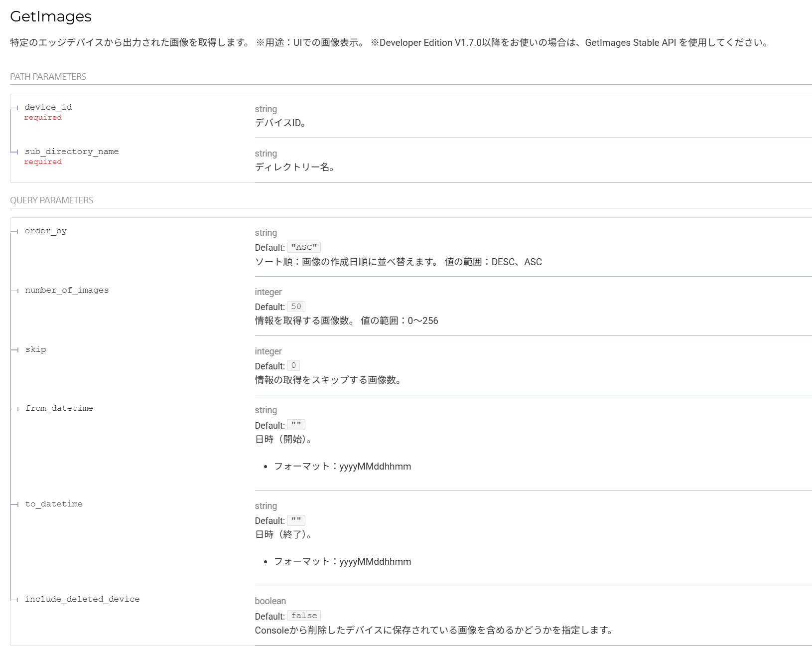Click the sort order description mentioning DESC、ASC
812x651 pixels.
pyautogui.click(x=399, y=262)
